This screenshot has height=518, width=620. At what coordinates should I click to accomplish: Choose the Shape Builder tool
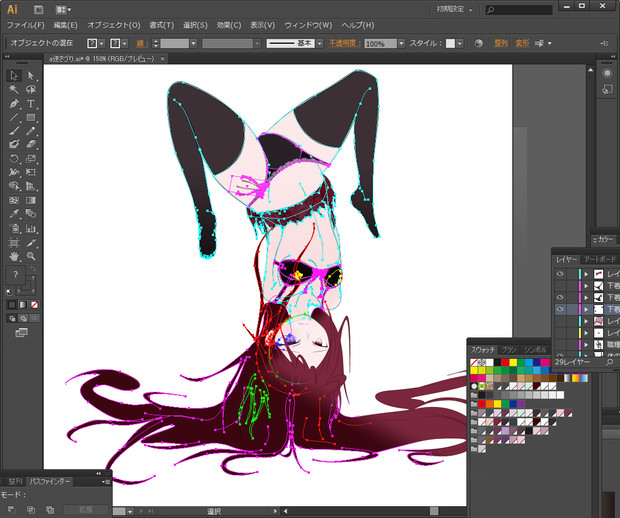(x=14, y=186)
